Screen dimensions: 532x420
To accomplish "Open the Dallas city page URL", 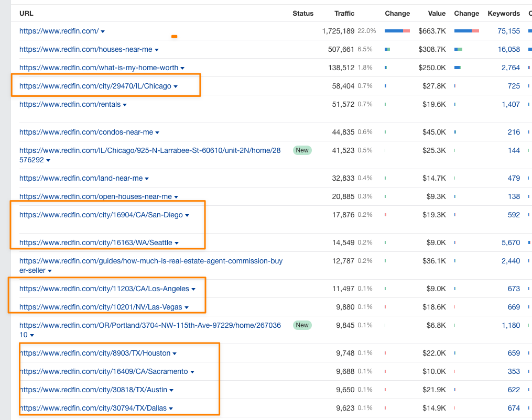I will (x=93, y=408).
